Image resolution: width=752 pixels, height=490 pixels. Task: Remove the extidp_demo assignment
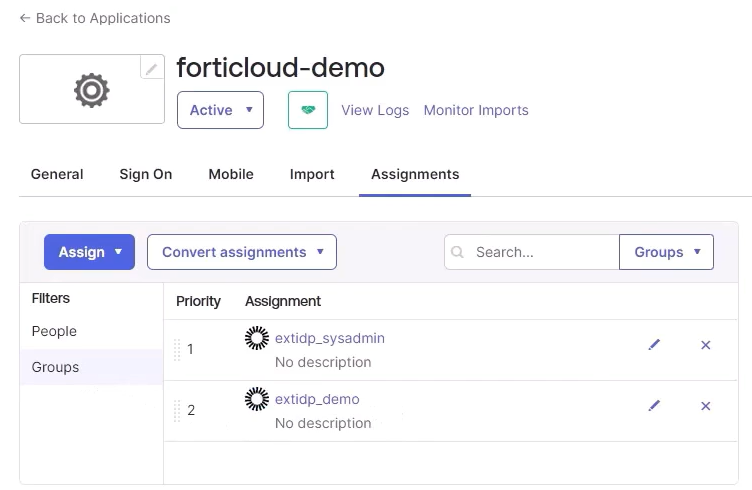[x=706, y=406]
